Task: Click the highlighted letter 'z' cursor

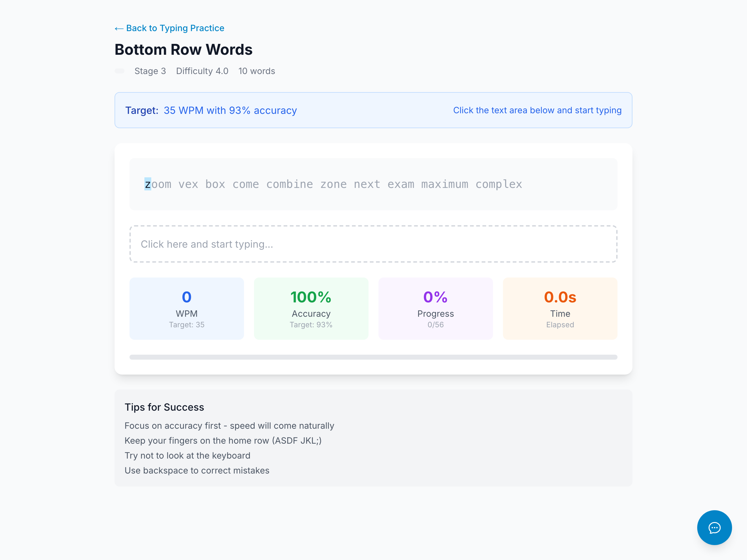Action: click(x=148, y=184)
